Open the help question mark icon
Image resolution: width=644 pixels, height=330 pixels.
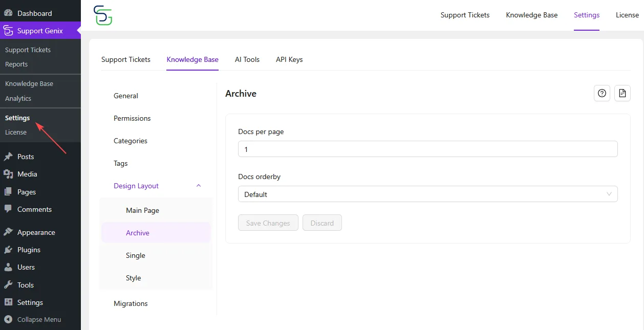[602, 93]
